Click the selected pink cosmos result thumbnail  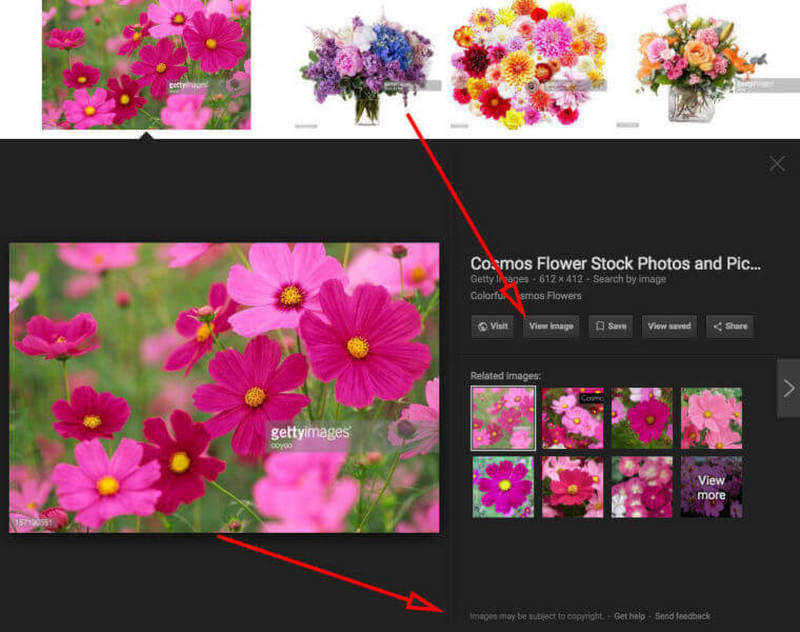(146, 64)
